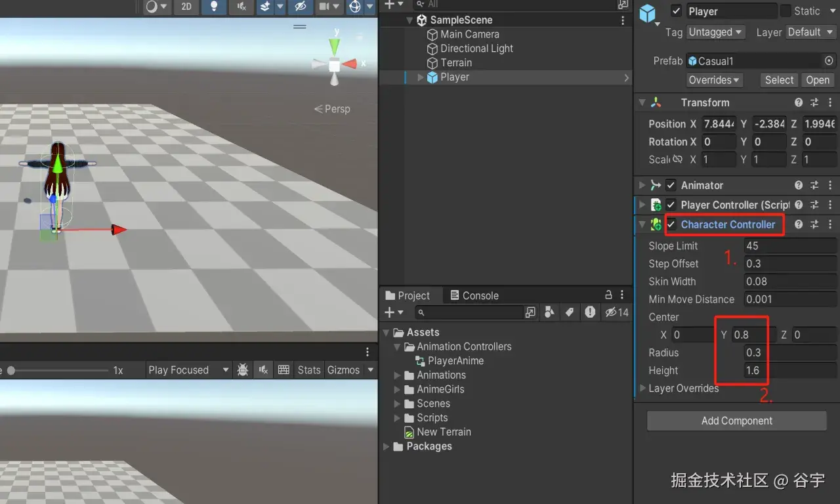Toggle scene audio mute icon in Scene toolbar

point(241,7)
